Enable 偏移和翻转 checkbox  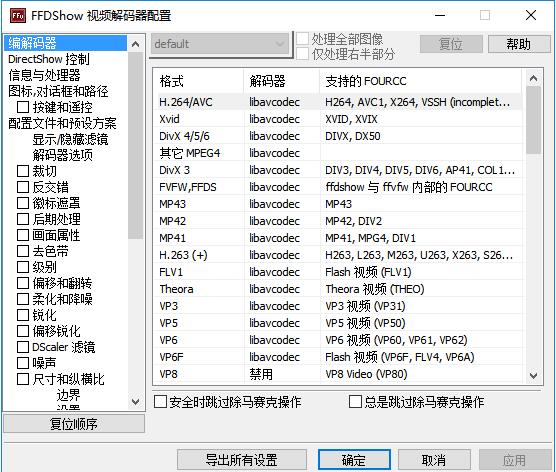coord(23,283)
